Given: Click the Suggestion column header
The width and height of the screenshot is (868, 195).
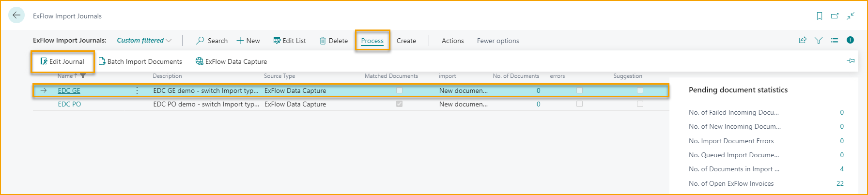Looking at the screenshot, I should [628, 76].
